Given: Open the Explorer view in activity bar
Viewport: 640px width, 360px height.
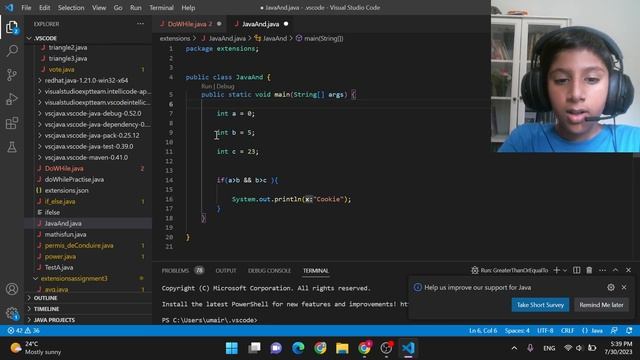Looking at the screenshot, I should point(12,28).
